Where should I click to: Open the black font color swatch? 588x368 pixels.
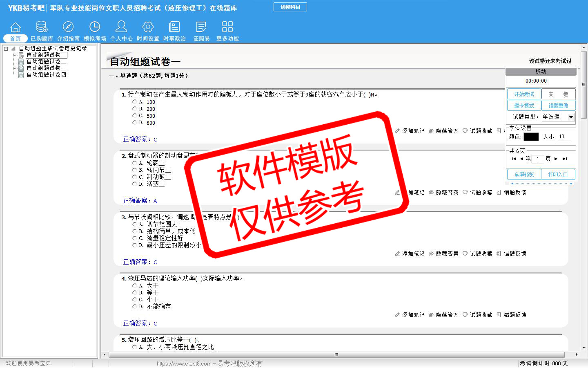coord(531,137)
